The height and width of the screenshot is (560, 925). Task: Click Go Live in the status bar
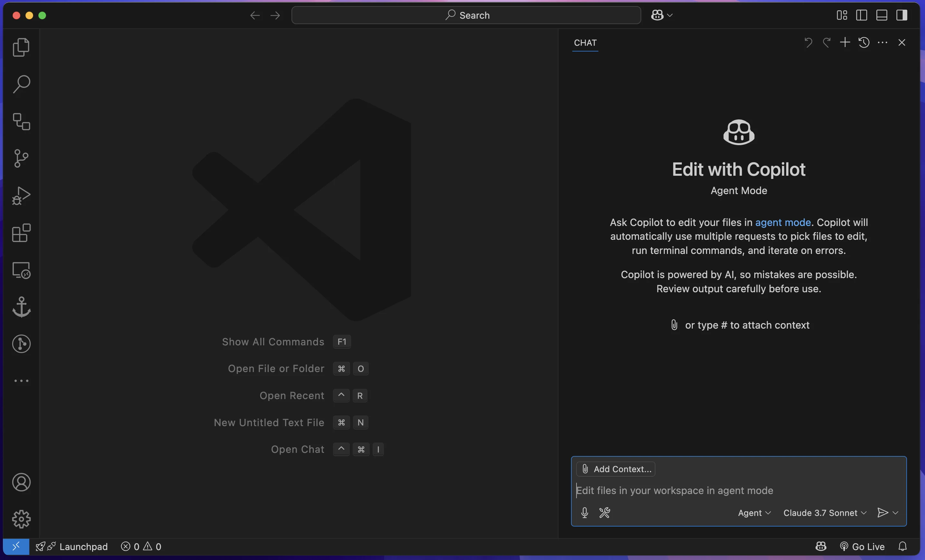[862, 546]
